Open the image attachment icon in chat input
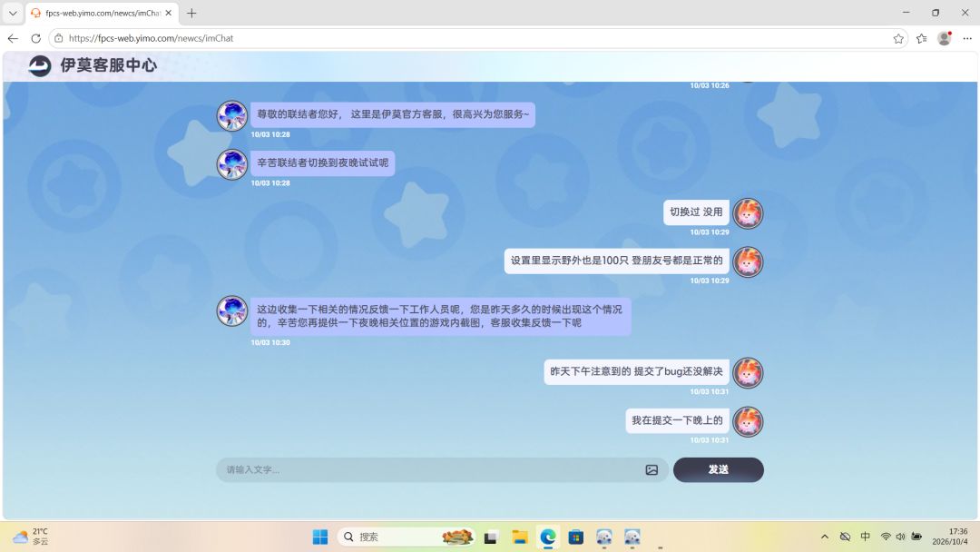 652,469
